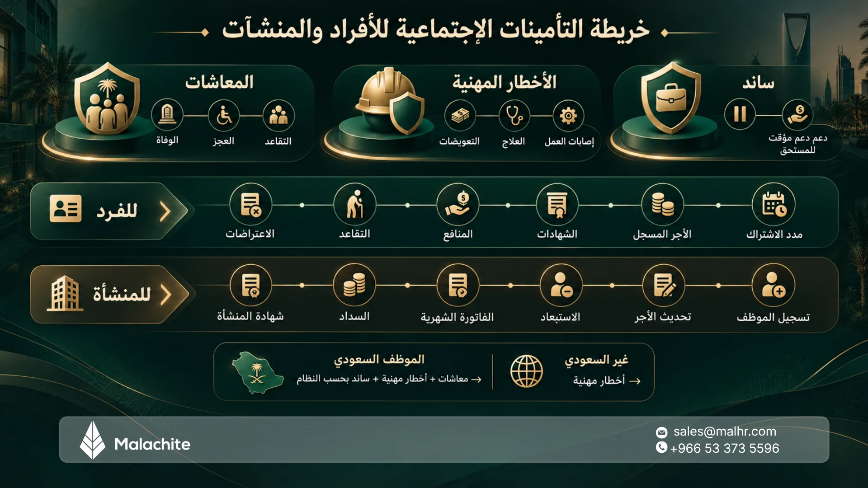The image size is (868, 488).
Task: Click the الأخطار المهنية heading
Action: (x=505, y=82)
